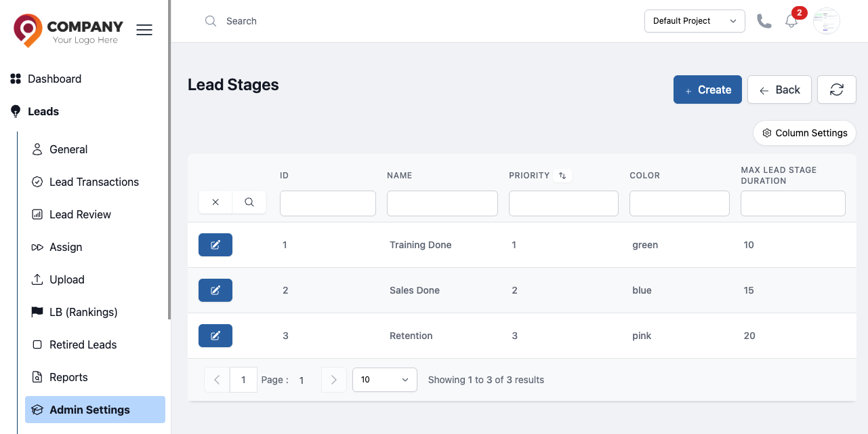The height and width of the screenshot is (434, 868).
Task: Click the Create button
Action: [707, 90]
